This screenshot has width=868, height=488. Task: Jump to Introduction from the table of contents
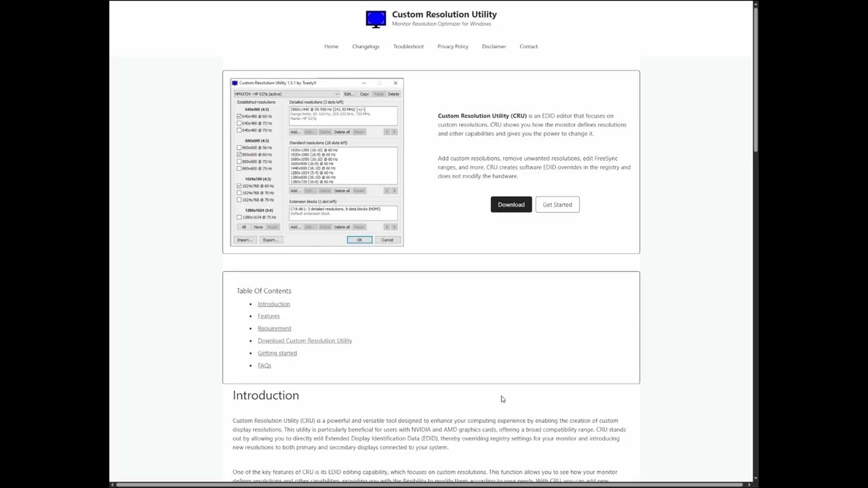[274, 304]
